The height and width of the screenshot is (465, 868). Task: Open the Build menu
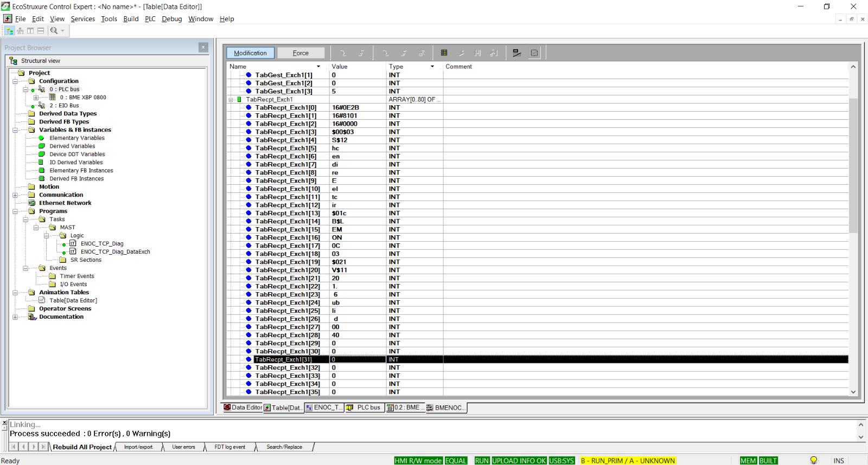131,19
